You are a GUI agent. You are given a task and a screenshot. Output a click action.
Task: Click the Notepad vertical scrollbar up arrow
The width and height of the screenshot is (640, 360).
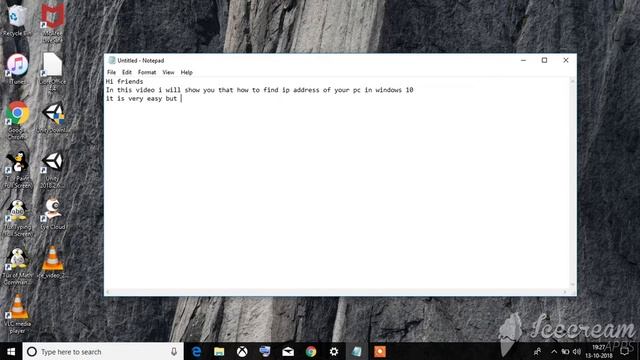coord(572,81)
